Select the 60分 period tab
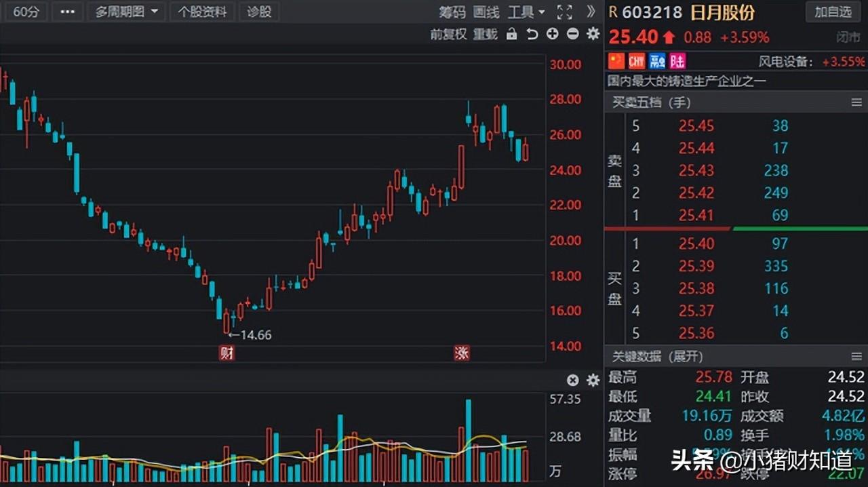Viewport: 868px width, 487px height. click(25, 12)
